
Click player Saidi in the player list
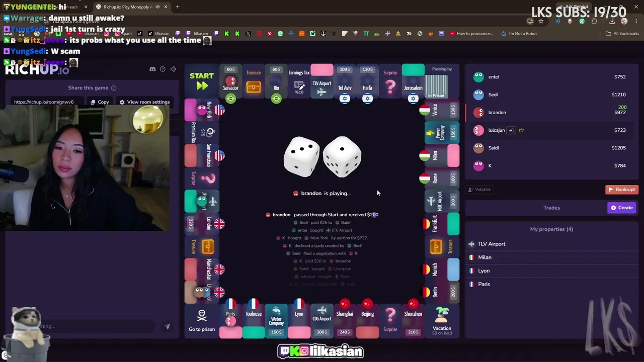coord(550,148)
